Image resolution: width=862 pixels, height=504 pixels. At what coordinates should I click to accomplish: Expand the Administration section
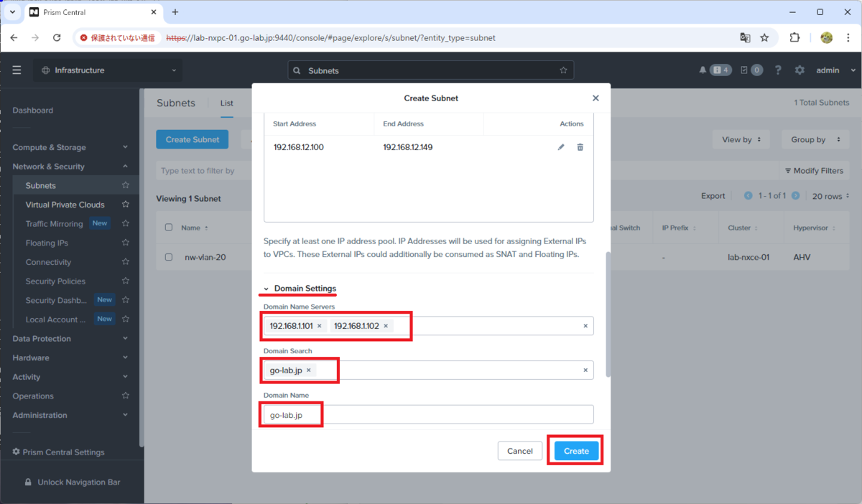(70, 415)
